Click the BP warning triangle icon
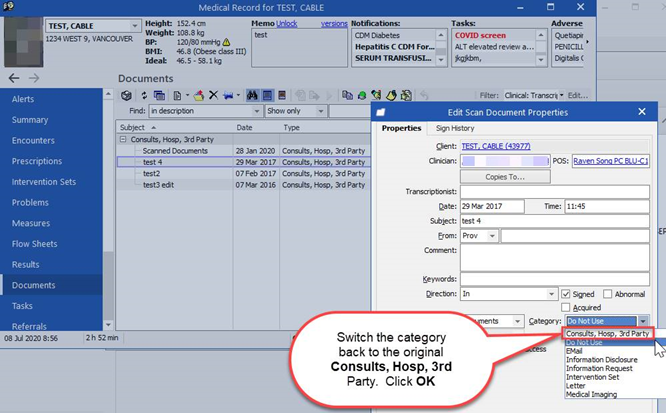Viewport: 667px width, 414px height. click(x=226, y=42)
